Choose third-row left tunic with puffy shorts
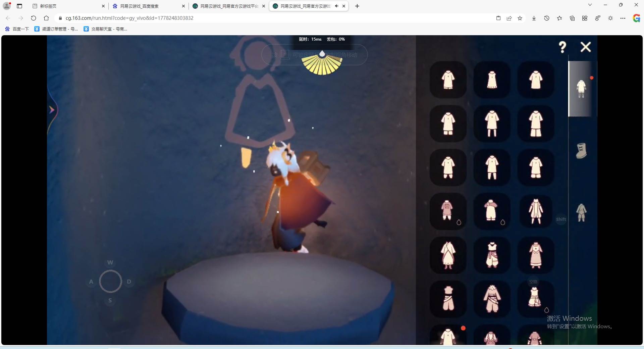 click(x=448, y=167)
